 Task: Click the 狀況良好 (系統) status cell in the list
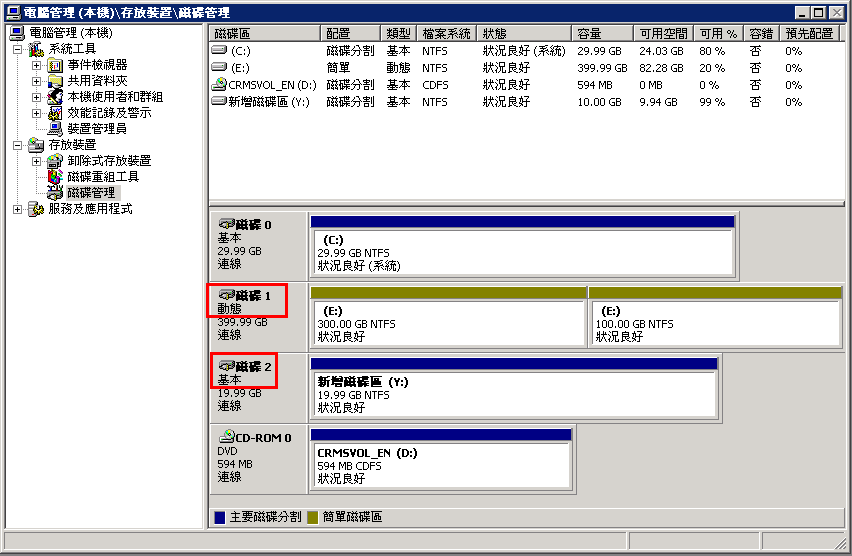(x=524, y=51)
